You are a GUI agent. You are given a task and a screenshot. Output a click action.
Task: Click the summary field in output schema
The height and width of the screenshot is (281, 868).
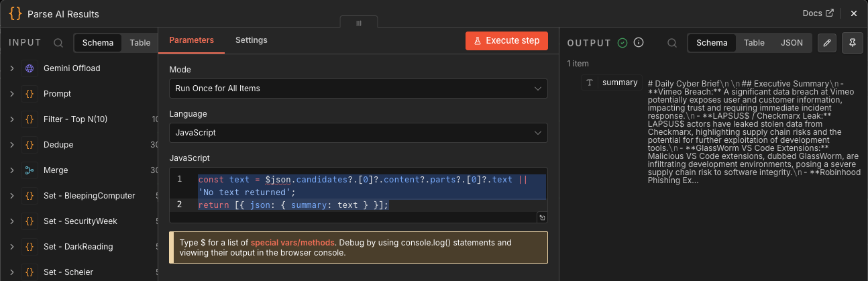click(620, 82)
